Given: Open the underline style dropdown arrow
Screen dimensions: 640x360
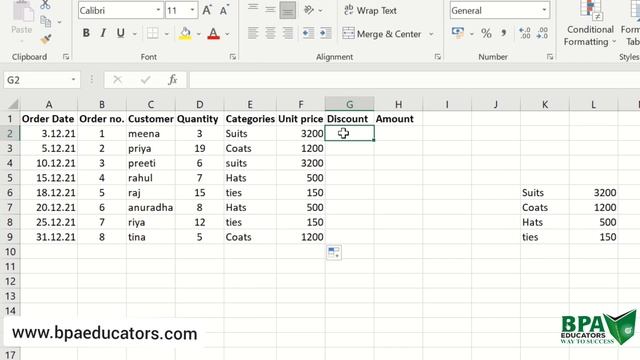Looking at the screenshot, I should 135,34.
